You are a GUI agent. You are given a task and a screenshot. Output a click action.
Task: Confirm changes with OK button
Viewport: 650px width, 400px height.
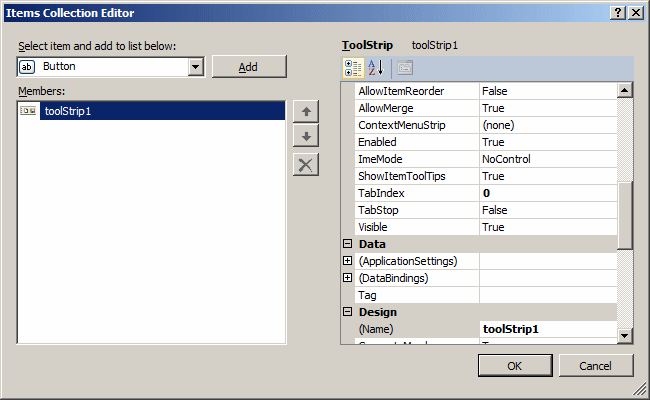(x=515, y=366)
